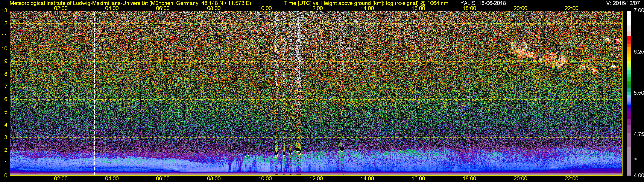Click the '6.' height axis label

coord(6,100)
